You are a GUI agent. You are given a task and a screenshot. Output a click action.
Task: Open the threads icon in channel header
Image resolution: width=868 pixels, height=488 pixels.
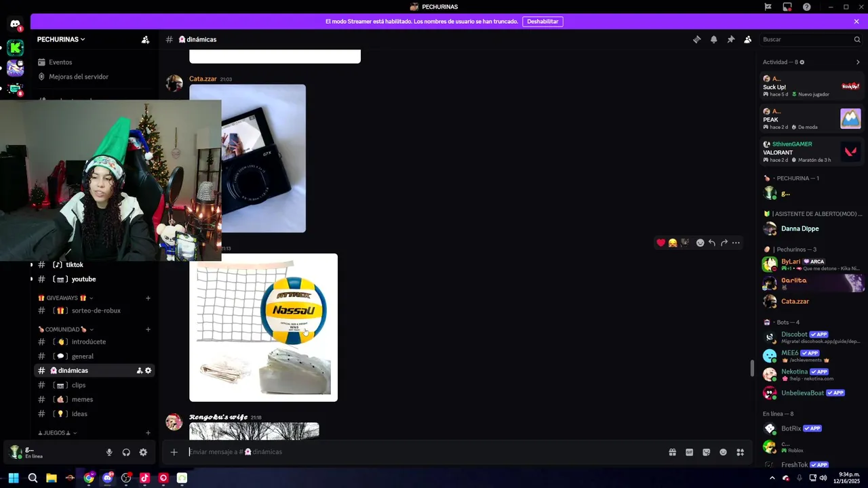696,39
